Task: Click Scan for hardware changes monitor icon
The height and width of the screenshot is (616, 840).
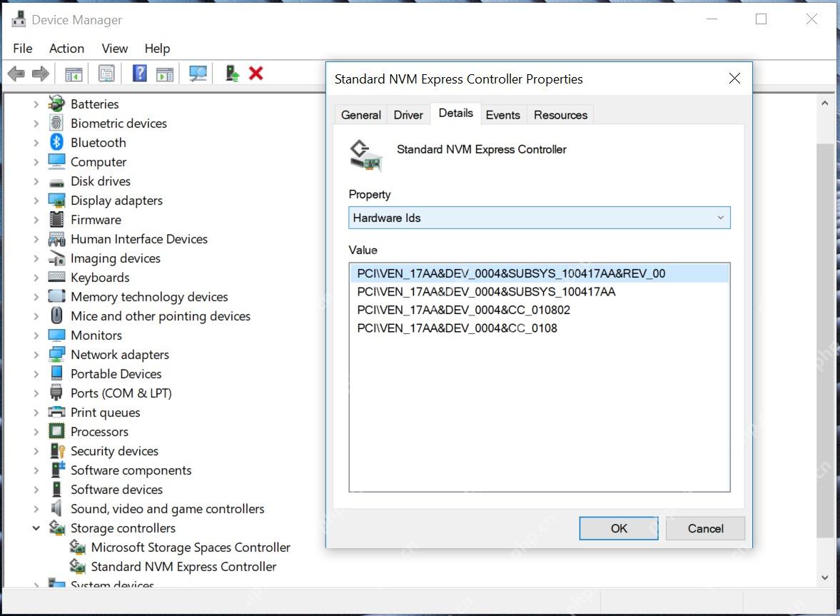Action: pyautogui.click(x=198, y=74)
